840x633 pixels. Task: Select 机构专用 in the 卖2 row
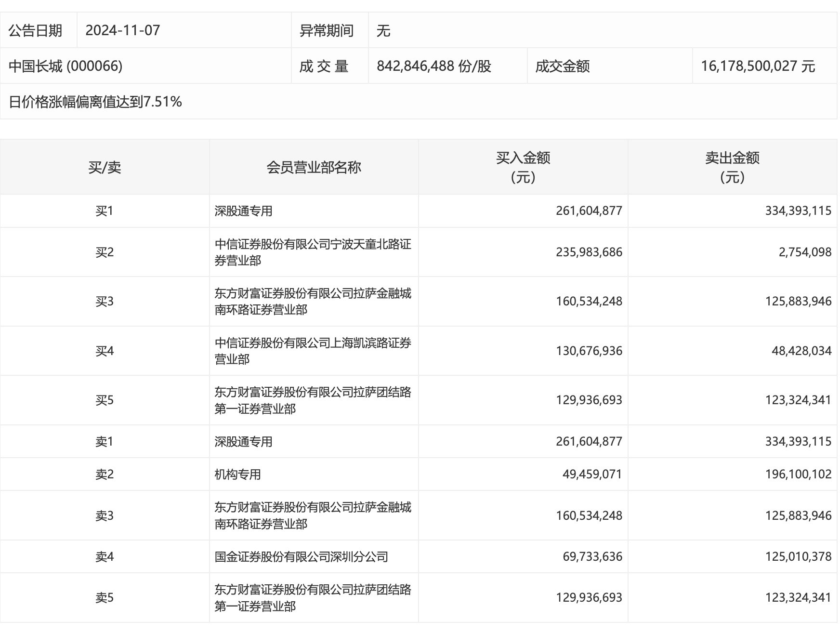237,474
